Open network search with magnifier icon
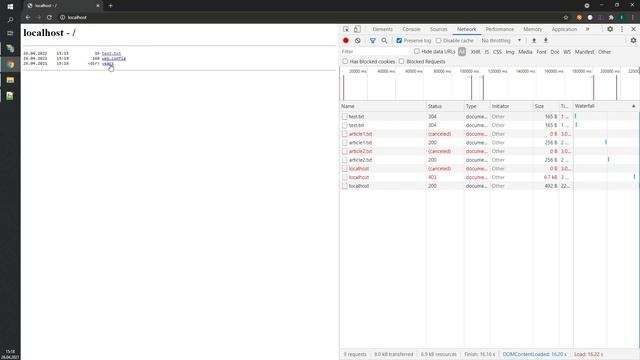Image resolution: width=640 pixels, height=360 pixels. coord(384,40)
